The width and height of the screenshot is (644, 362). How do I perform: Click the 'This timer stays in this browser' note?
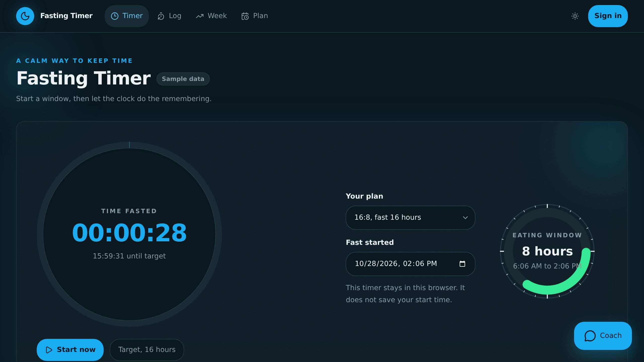pos(405,294)
